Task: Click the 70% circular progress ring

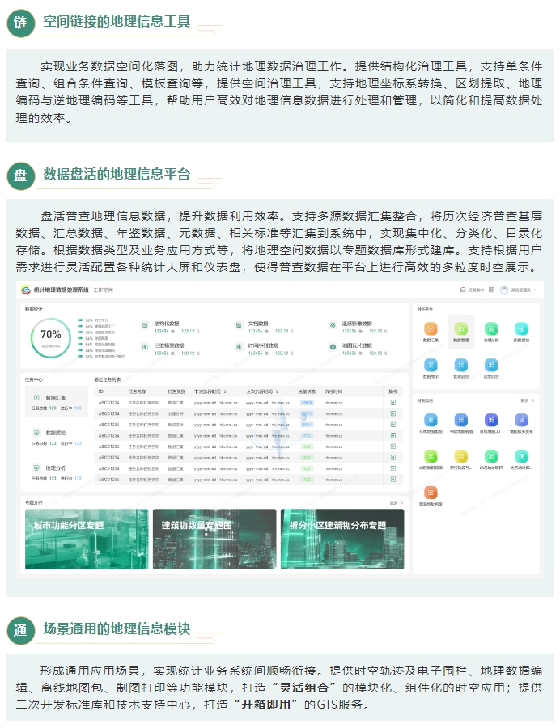Action: pyautogui.click(x=50, y=335)
